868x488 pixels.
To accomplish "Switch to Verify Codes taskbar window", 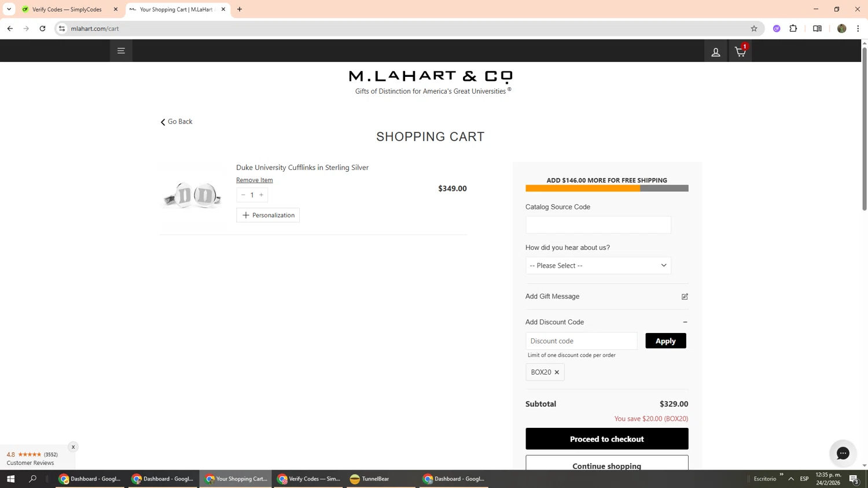I will pos(308,479).
